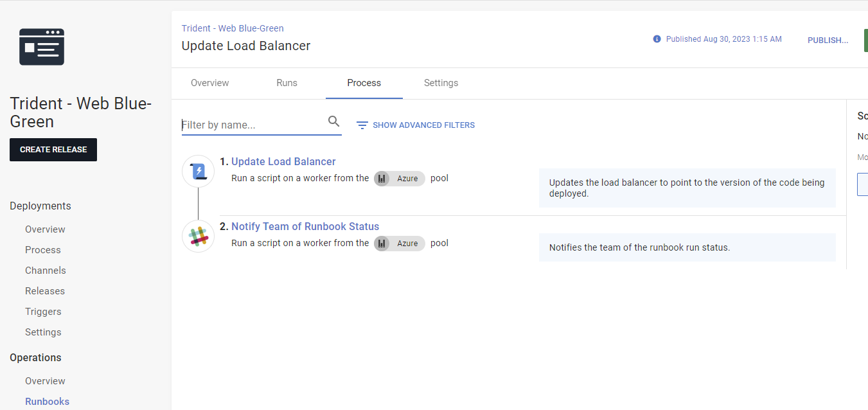Open the Settings tab of the runbook
Viewport: 868px width, 410px height.
[441, 83]
